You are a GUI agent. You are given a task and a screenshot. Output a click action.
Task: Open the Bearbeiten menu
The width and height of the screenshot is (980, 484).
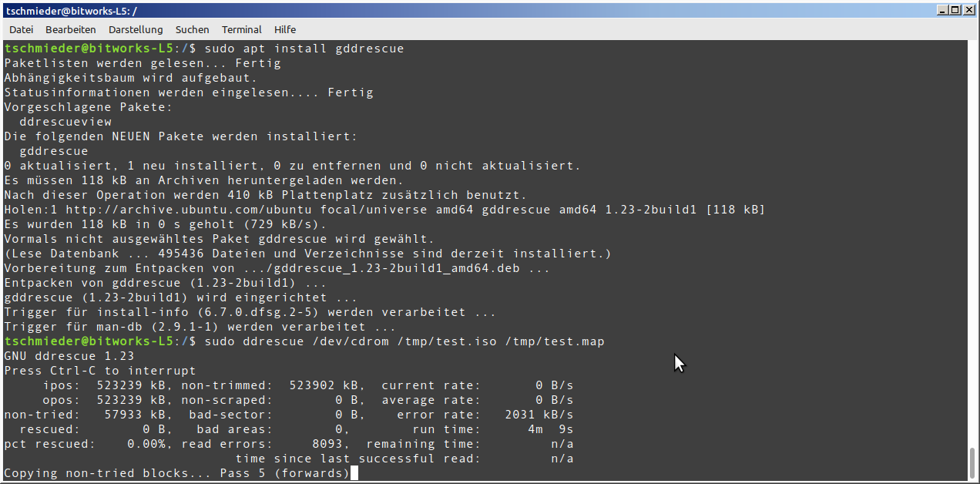point(70,29)
